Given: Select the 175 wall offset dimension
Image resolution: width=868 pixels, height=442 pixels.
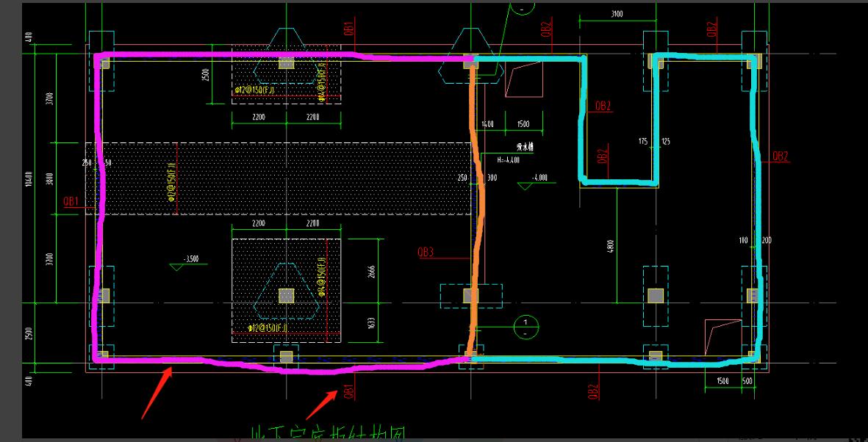Looking at the screenshot, I should (x=642, y=142).
